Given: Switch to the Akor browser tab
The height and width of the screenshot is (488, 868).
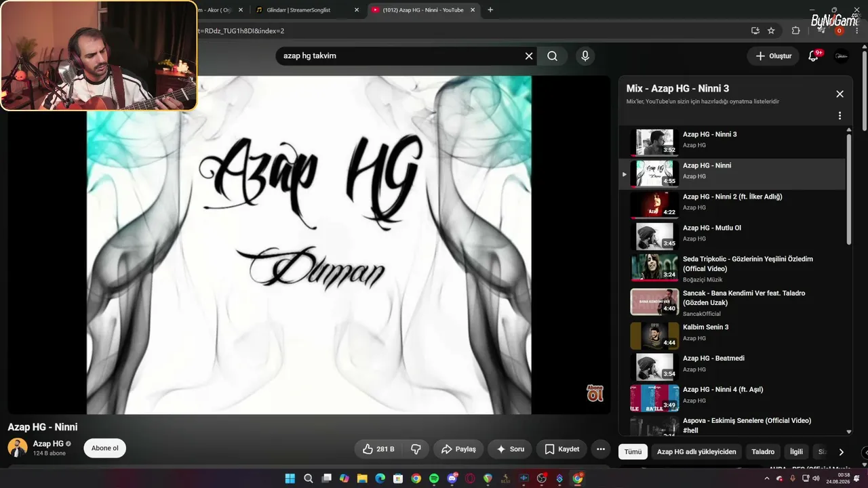Looking at the screenshot, I should coord(222,10).
